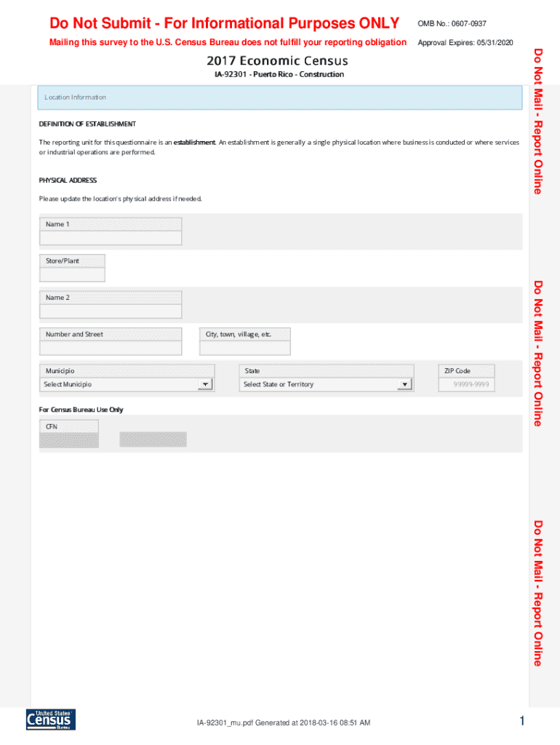The height and width of the screenshot is (745, 560).
Task: Select the grey box right of CFN
Action: pyautogui.click(x=153, y=439)
